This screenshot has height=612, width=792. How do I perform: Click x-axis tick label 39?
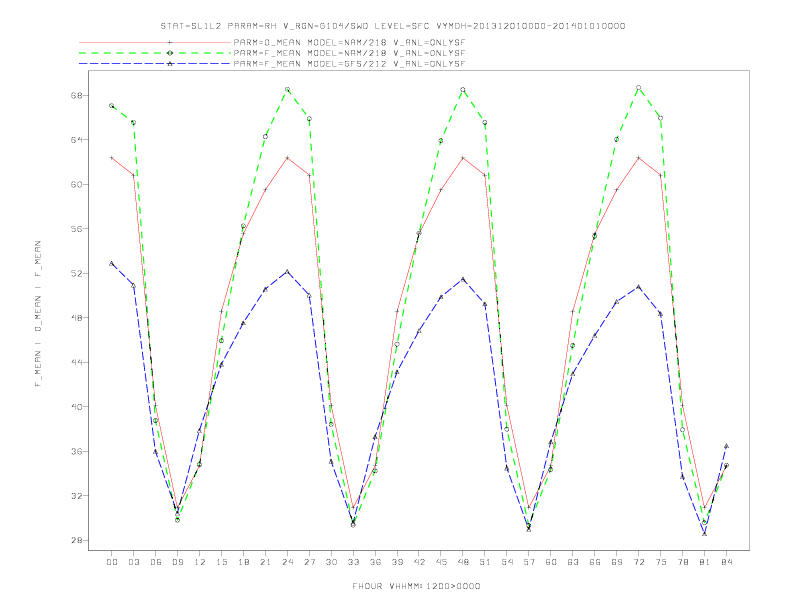coord(397,562)
